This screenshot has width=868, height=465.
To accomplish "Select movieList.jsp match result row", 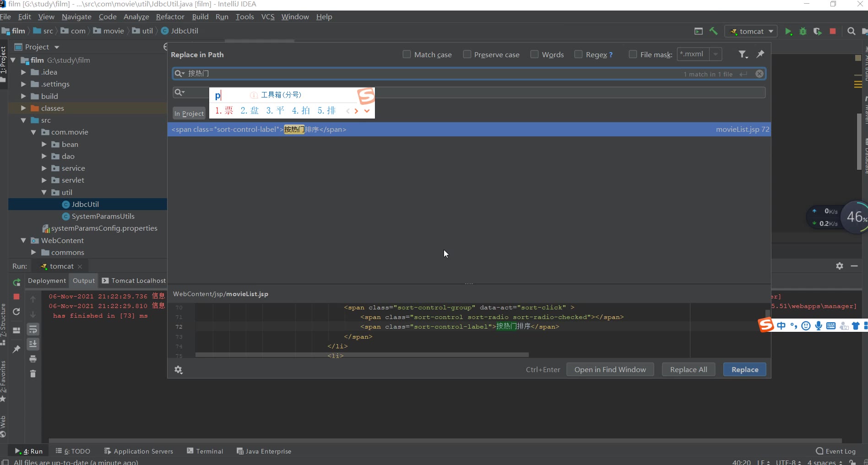I will [x=469, y=130].
